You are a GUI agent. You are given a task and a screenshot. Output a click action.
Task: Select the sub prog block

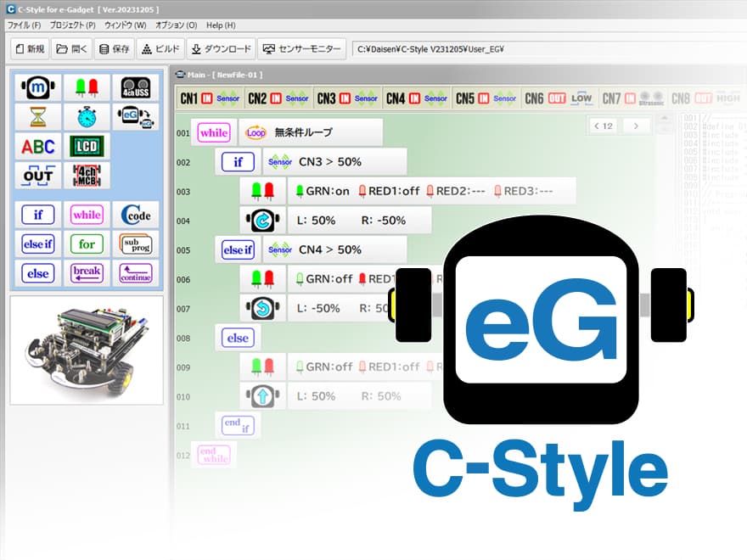pyautogui.click(x=135, y=244)
